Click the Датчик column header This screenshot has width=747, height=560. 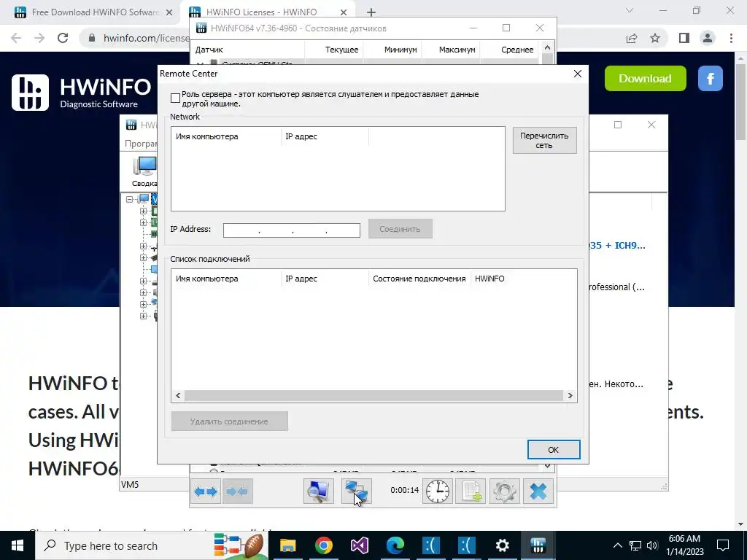coord(248,50)
